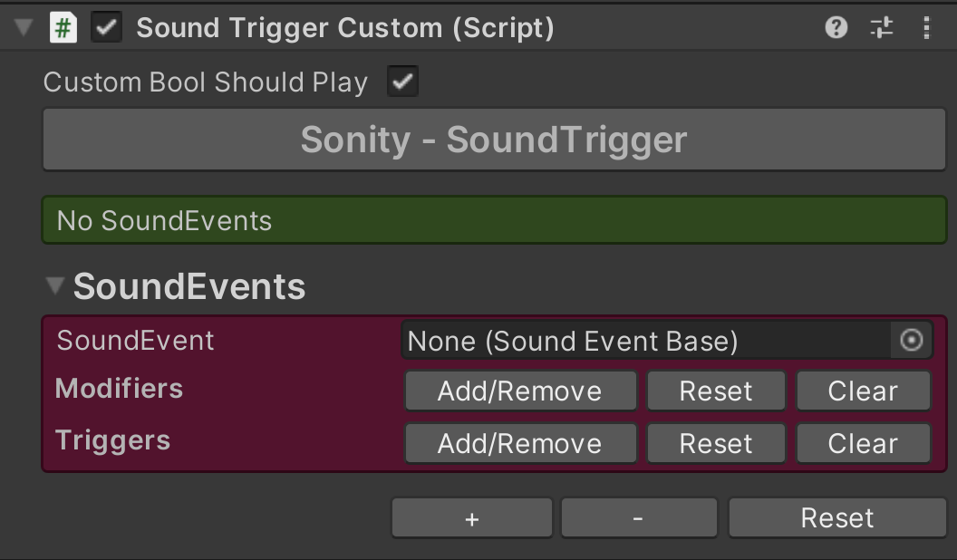Add a SoundEvent with plus button

click(x=471, y=518)
